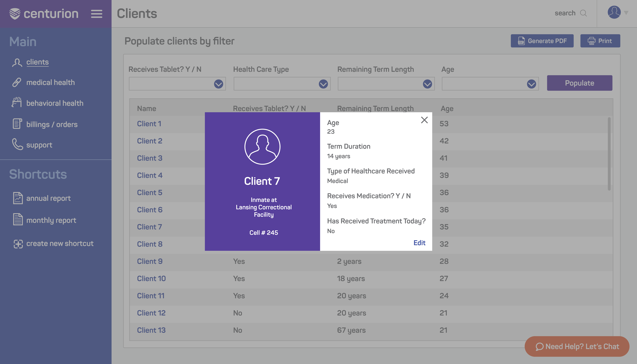
Task: Click the Name column header
Action: point(147,109)
